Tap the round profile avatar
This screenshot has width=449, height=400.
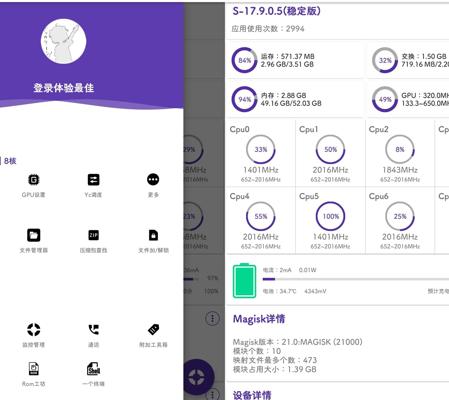(x=64, y=41)
